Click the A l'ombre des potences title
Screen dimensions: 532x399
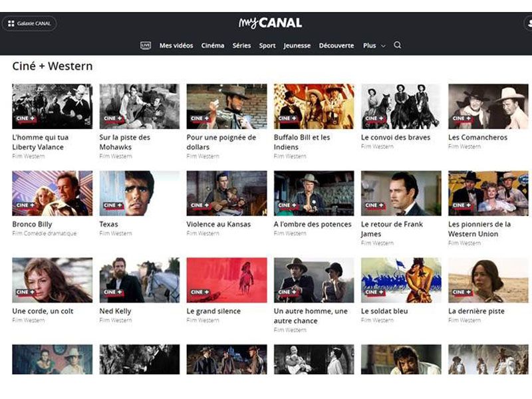pyautogui.click(x=313, y=224)
